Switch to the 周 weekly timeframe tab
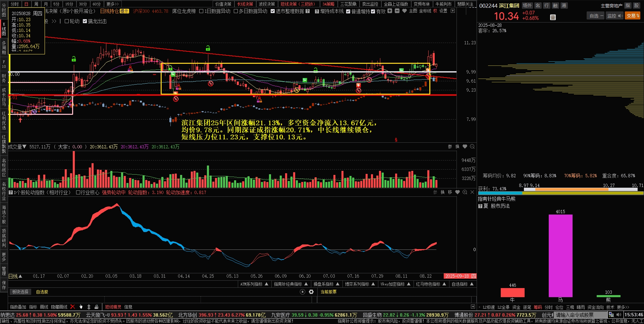 coord(36,4)
